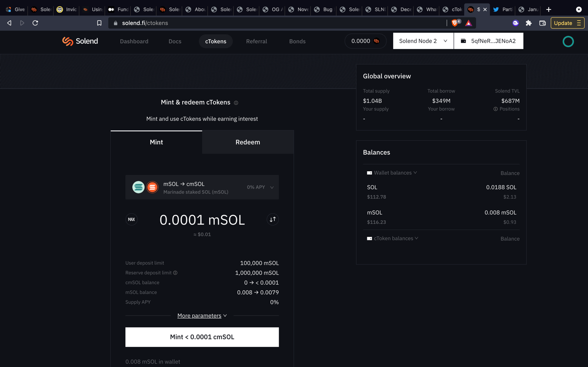The height and width of the screenshot is (367, 588).
Task: Click the green circle status icon
Action: point(568,41)
